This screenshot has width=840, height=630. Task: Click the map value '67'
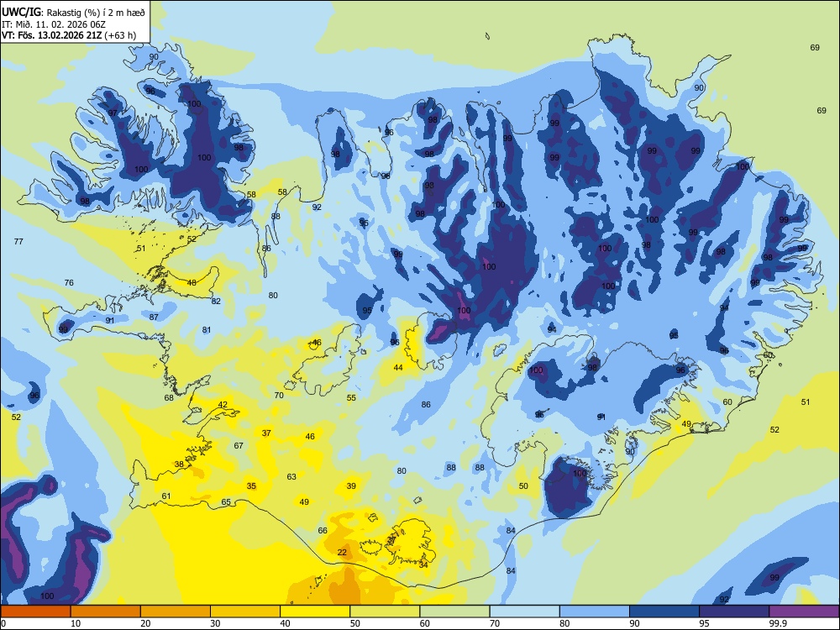coord(239,445)
